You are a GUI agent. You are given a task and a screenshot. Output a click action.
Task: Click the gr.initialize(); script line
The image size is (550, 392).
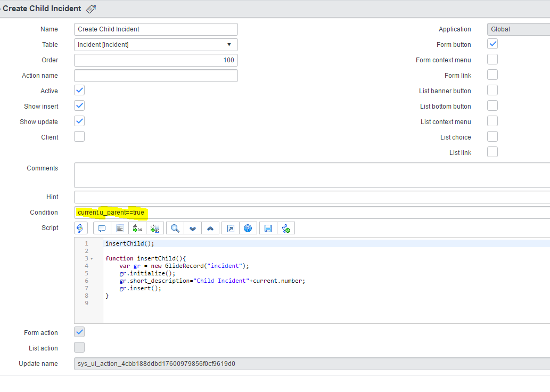[x=147, y=273]
